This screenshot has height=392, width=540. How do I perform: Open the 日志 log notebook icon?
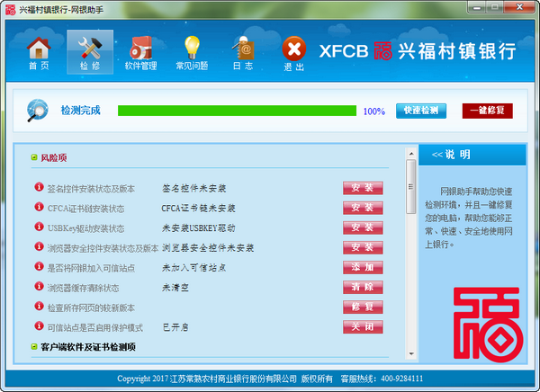click(x=243, y=53)
